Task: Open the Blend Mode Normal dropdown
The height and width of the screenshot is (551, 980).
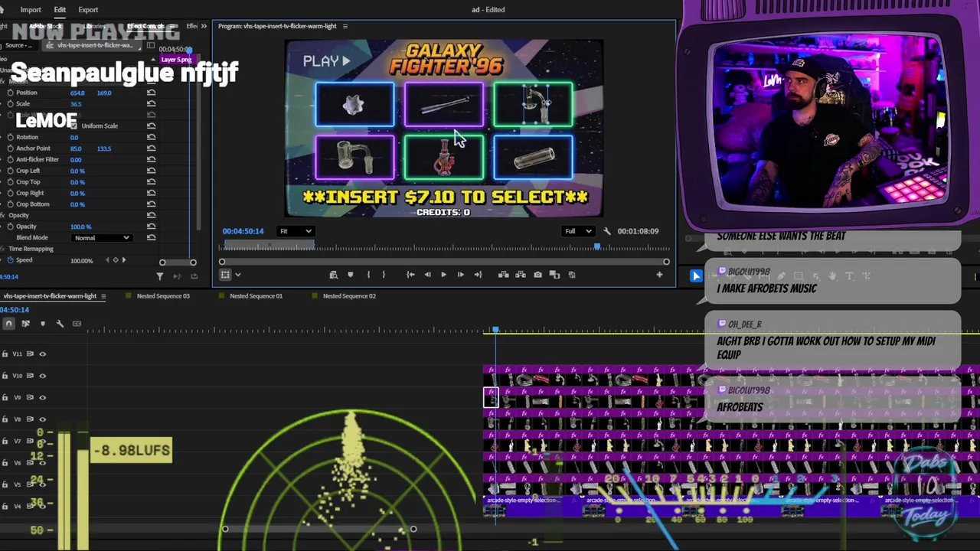Action: point(102,238)
